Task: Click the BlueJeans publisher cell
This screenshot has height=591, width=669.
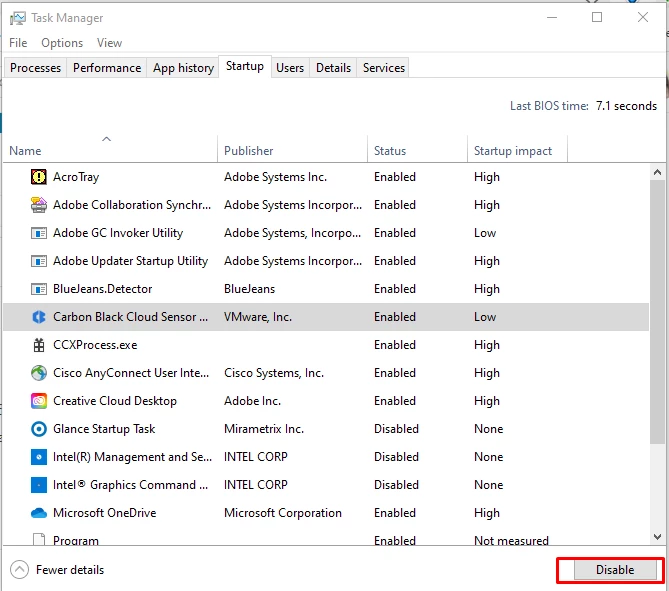Action: (249, 289)
